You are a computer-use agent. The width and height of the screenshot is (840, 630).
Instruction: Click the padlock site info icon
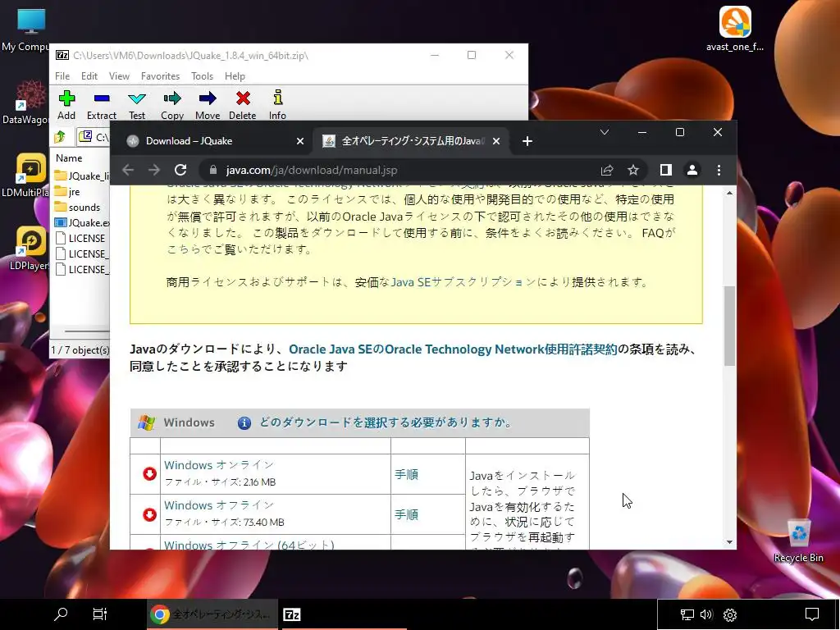pos(213,170)
